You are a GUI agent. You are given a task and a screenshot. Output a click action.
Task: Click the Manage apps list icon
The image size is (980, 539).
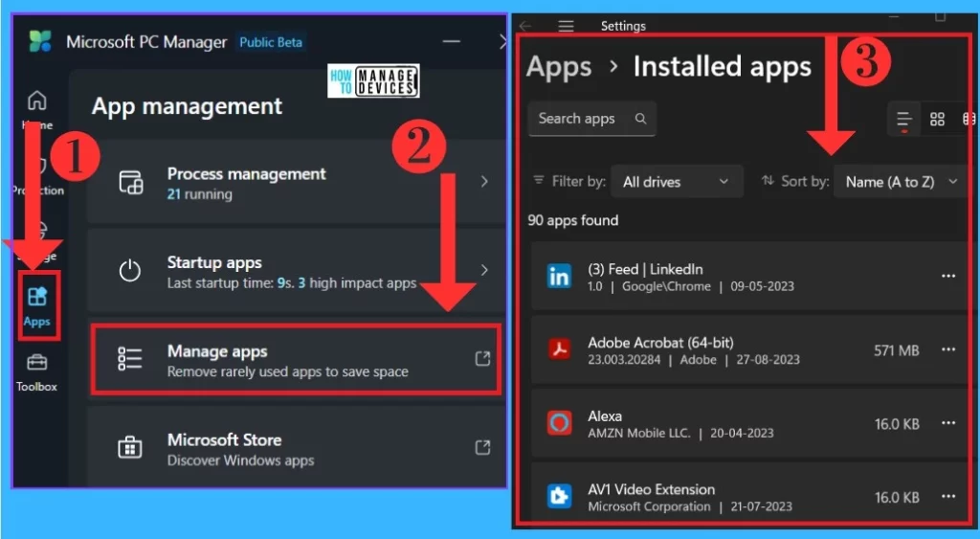[130, 359]
